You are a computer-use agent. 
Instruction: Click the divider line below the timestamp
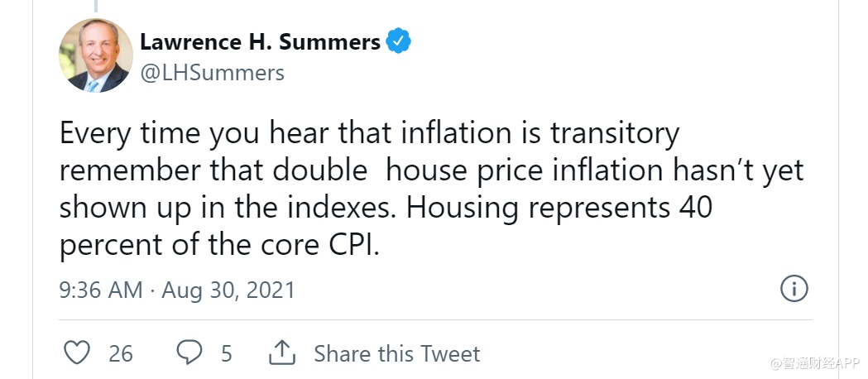tap(435, 320)
